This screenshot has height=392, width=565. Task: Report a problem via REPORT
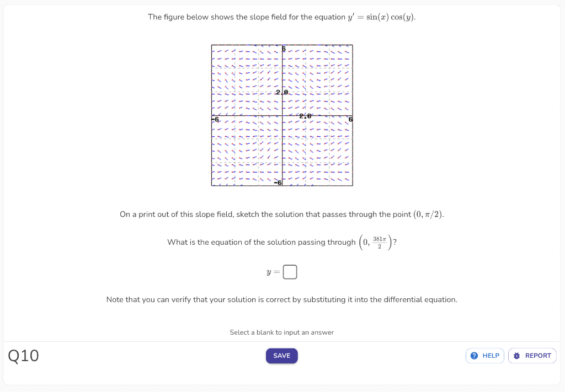(532, 356)
